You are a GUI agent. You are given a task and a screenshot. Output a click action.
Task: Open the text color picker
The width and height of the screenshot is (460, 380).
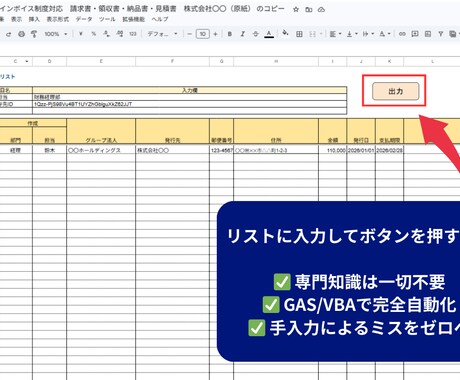tap(269, 34)
